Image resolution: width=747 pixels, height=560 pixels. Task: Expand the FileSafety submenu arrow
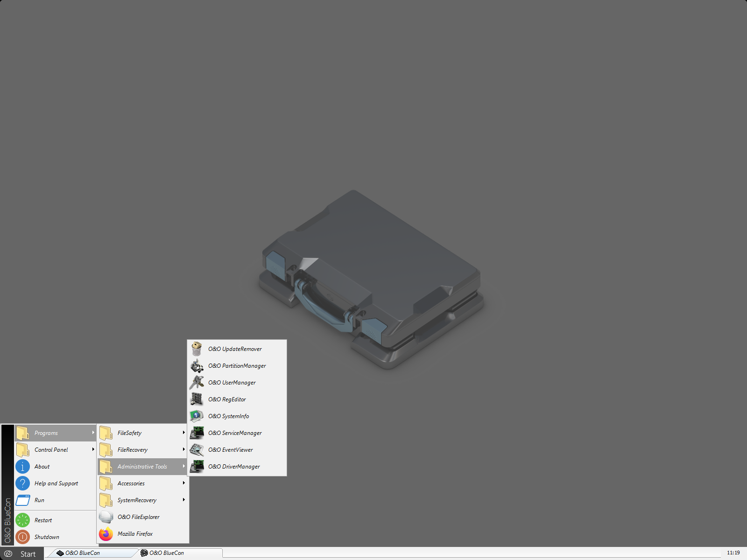click(x=184, y=433)
